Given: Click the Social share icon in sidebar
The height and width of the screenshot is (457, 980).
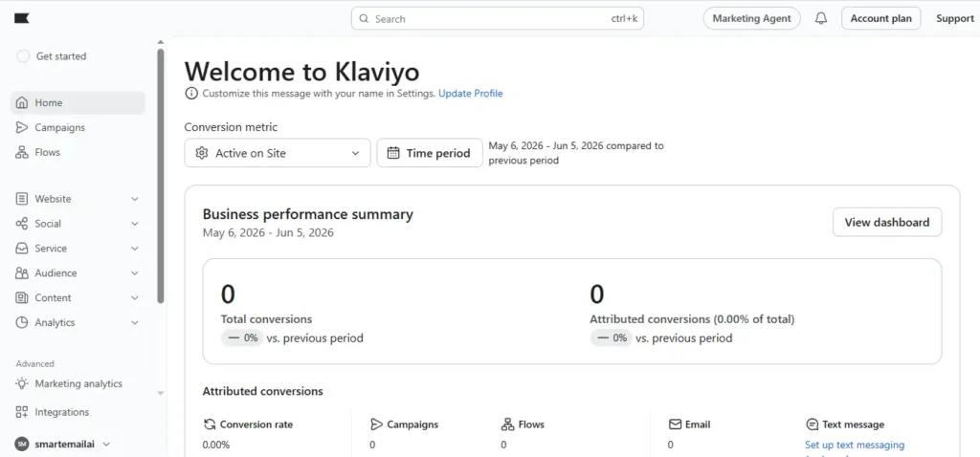Looking at the screenshot, I should click(x=22, y=224).
